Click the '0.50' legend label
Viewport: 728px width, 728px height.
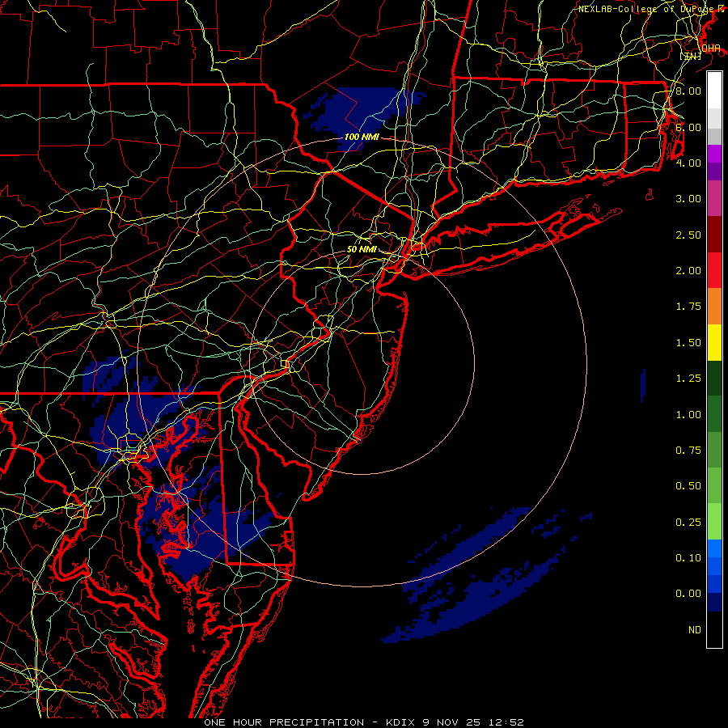pos(688,485)
